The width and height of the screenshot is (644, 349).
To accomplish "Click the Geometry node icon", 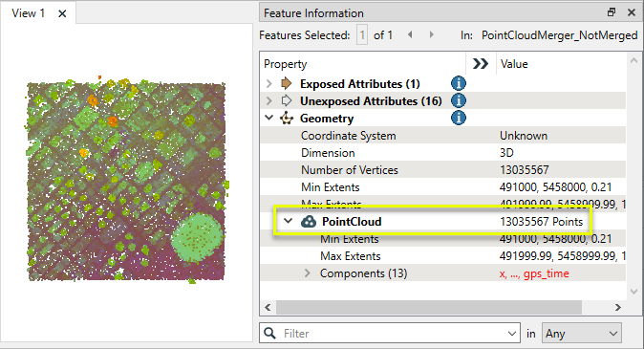I will (x=287, y=119).
